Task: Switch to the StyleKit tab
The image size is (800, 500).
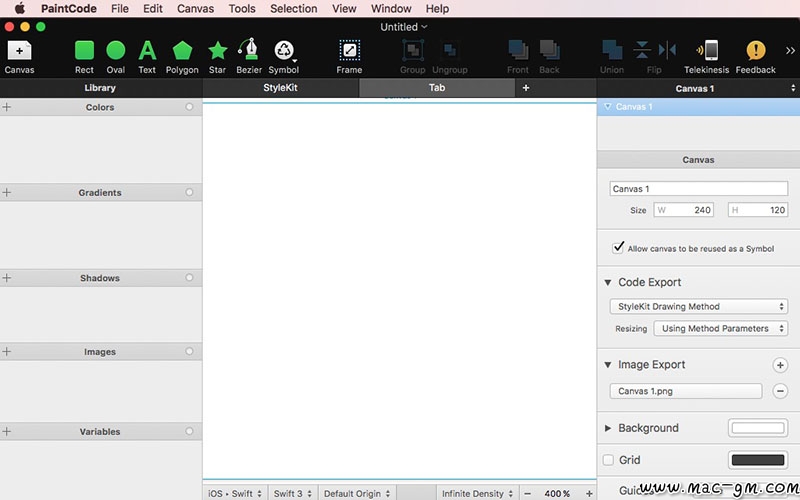Action: pyautogui.click(x=281, y=88)
